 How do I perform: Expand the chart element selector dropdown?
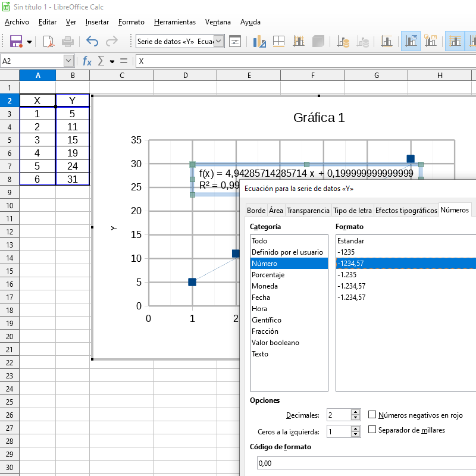(x=219, y=41)
